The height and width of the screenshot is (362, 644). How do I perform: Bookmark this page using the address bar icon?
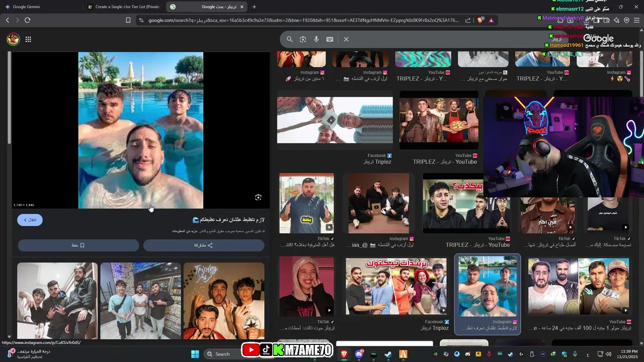coord(128,20)
